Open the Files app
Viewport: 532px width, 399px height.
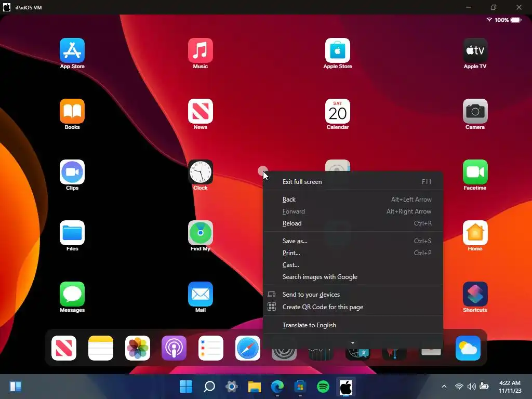72,233
